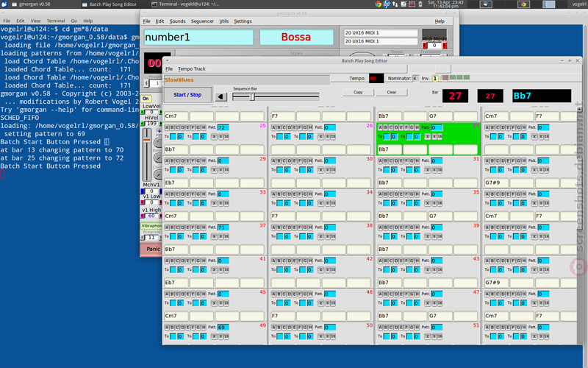The width and height of the screenshot is (588, 368).
Task: Toggle part H button in bar 26
Action: coord(310,127)
